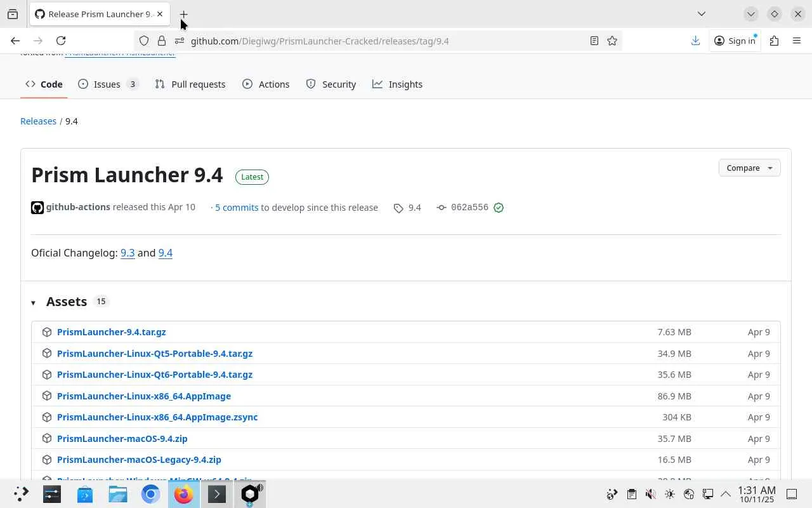Close the Release Prism Launcher tab
Screen dimensions: 812x508
(160, 14)
